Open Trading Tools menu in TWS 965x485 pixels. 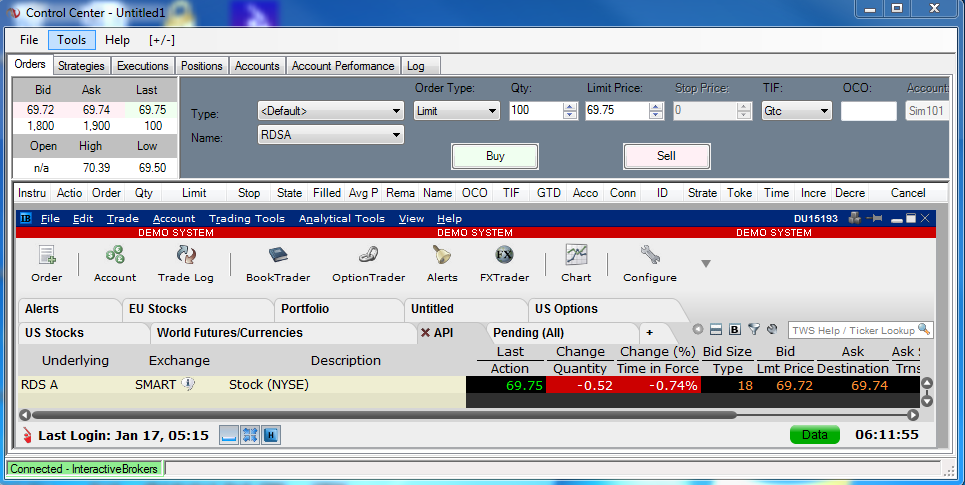coord(247,218)
